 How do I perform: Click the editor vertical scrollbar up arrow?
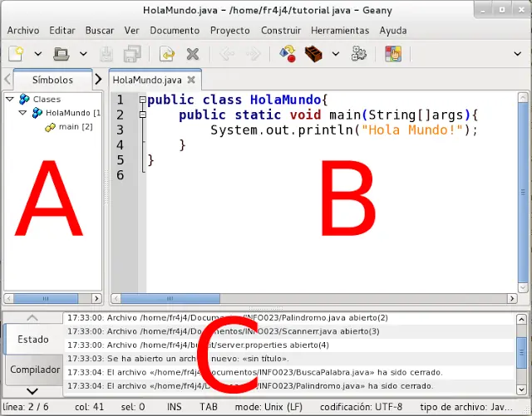[x=523, y=98]
